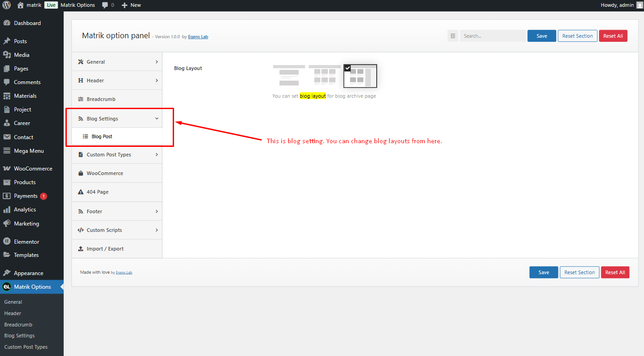Click the Elementor icon in sidebar
Image resolution: width=644 pixels, height=356 pixels.
(7, 241)
